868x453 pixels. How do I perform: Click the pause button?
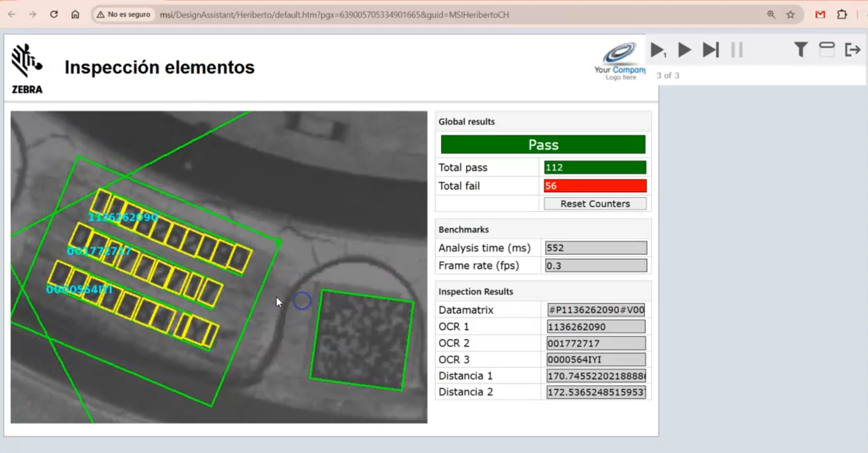(737, 50)
